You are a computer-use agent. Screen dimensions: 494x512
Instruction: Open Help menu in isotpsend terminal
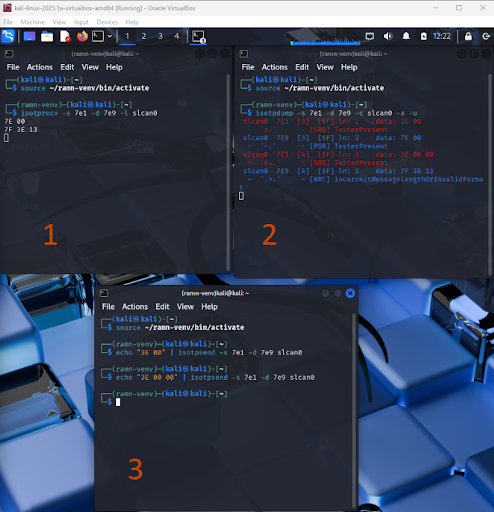tap(209, 306)
